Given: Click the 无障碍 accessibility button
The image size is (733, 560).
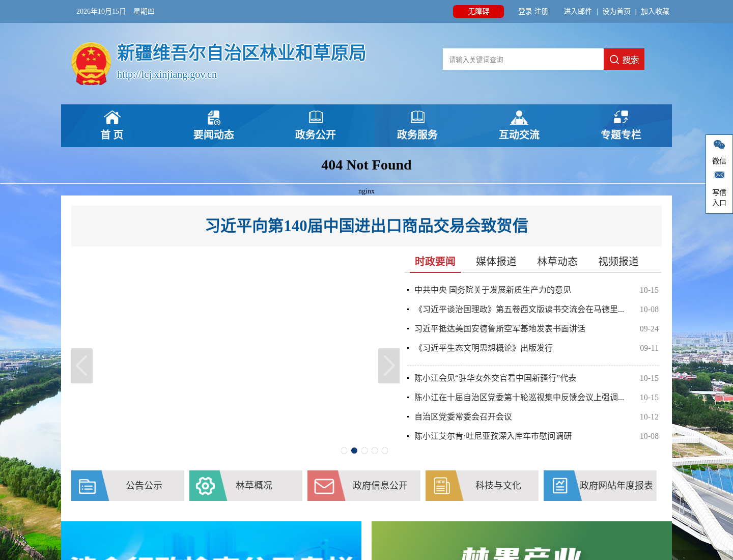Looking at the screenshot, I should click(x=478, y=11).
